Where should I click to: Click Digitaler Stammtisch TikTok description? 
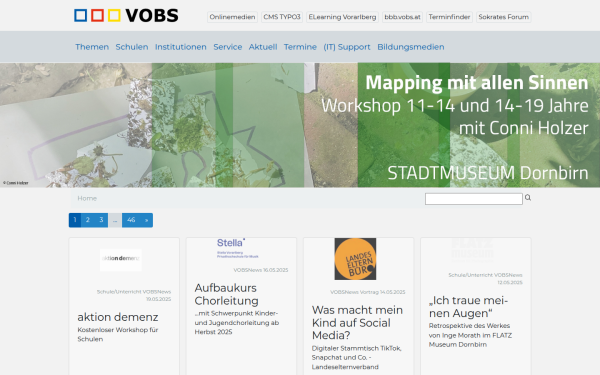point(356,357)
